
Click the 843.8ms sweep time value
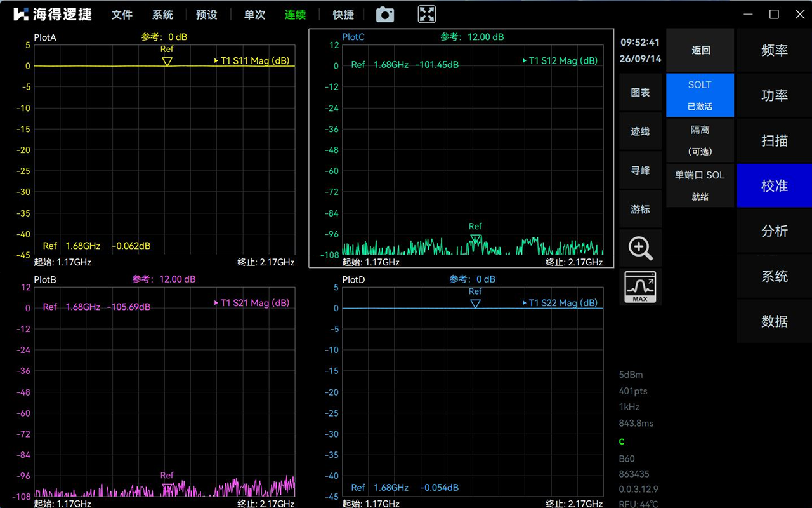[636, 423]
